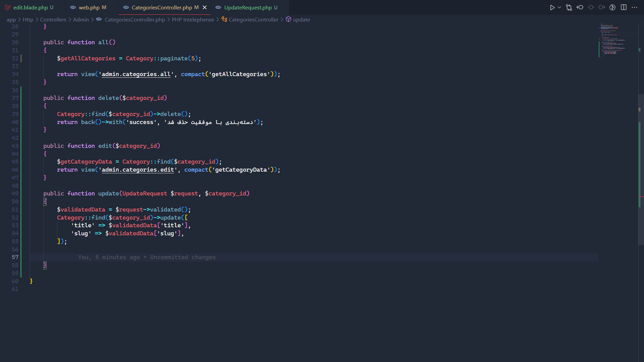Click the class symbol icon in breadcrumbs
644x362 pixels.
click(x=224, y=19)
